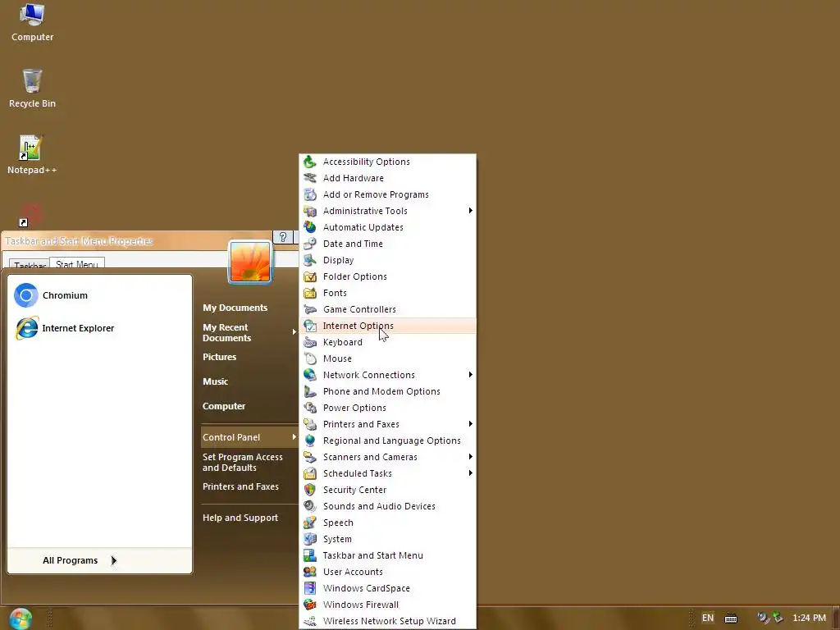The width and height of the screenshot is (840, 630).
Task: Click the Mouse icon
Action: [309, 358]
